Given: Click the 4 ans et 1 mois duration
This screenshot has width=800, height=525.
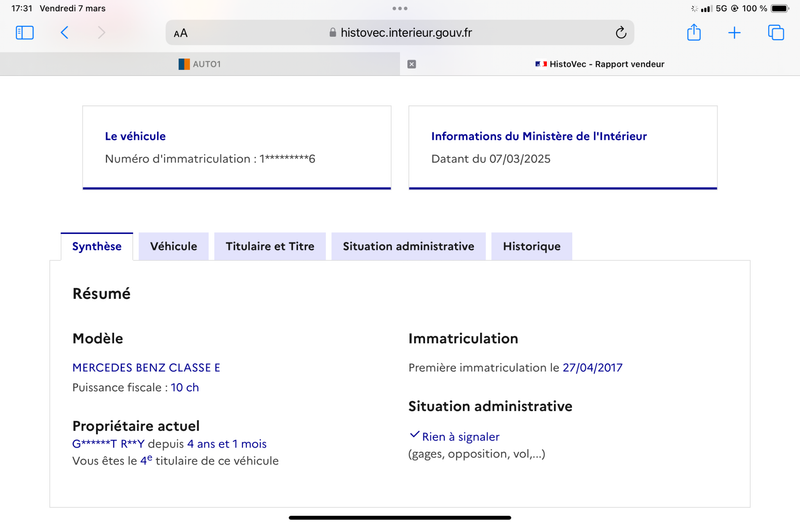Looking at the screenshot, I should tap(227, 444).
